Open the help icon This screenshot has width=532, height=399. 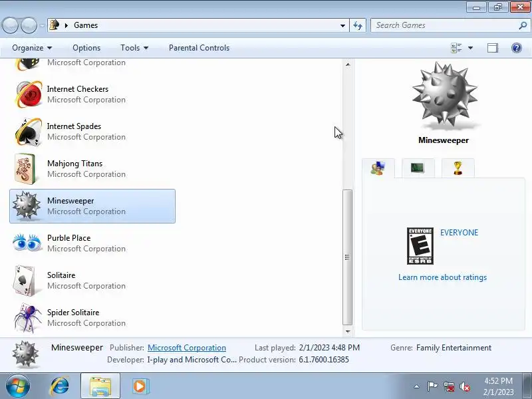[517, 48]
